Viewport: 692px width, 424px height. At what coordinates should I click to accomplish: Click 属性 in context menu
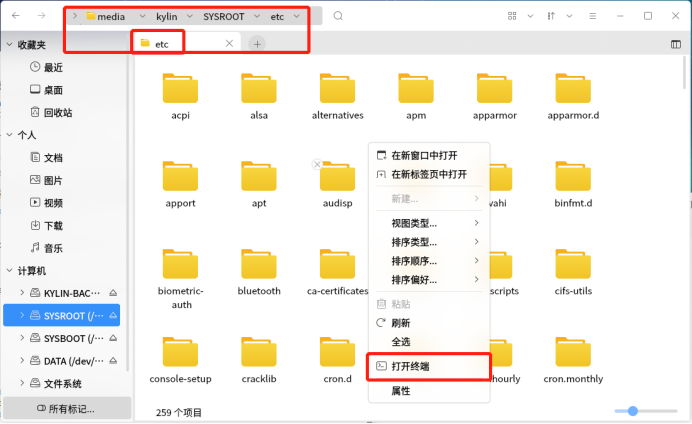[429, 391]
